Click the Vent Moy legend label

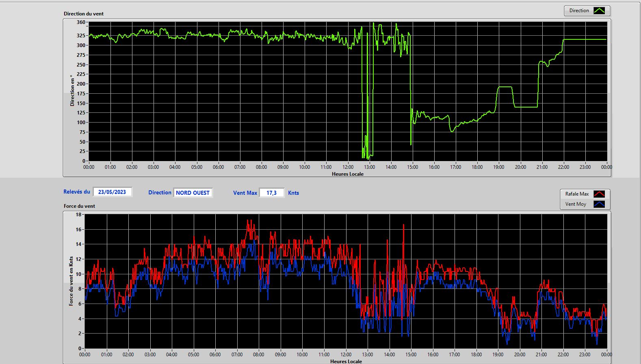tap(576, 204)
